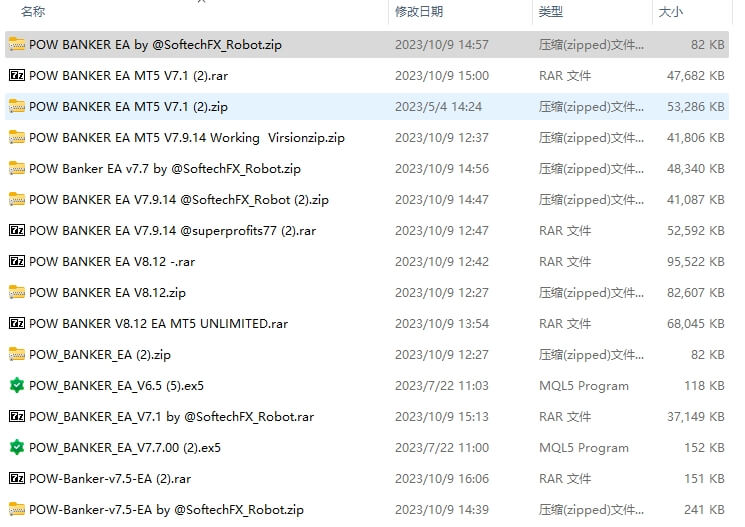Select file POW BANKER EA MT5 V7.1 (2).zip
This screenshot has height=527, width=745.
pos(128,106)
